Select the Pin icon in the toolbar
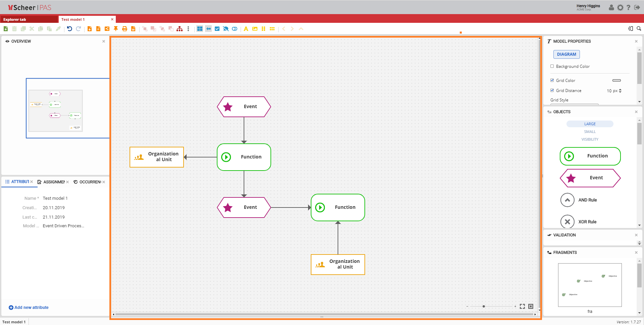Image resolution: width=644 pixels, height=325 pixels. tap(116, 29)
